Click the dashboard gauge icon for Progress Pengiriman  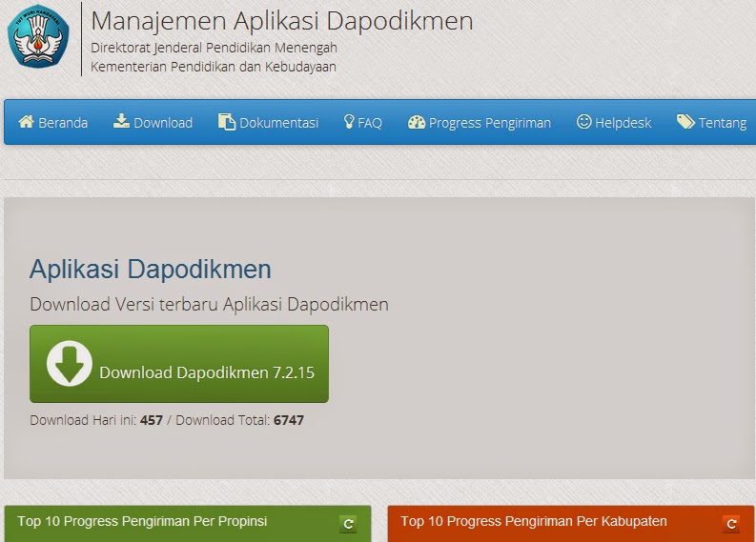pos(417,122)
